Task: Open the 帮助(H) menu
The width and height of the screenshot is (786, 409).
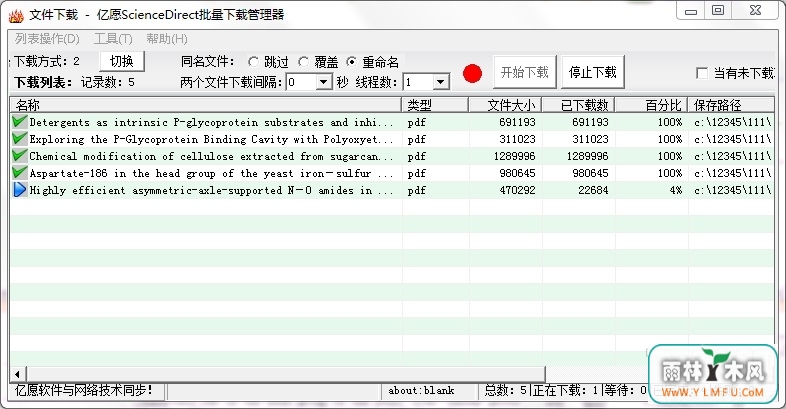Action: coord(167,39)
